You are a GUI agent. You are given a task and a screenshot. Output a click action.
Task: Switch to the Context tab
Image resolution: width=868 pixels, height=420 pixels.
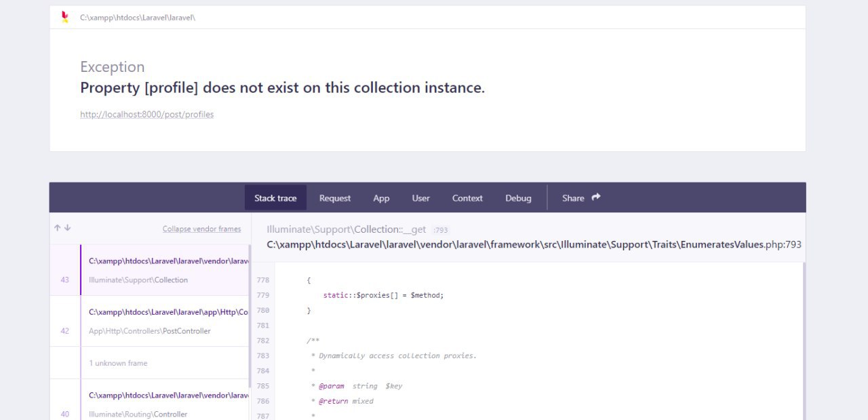(x=467, y=198)
